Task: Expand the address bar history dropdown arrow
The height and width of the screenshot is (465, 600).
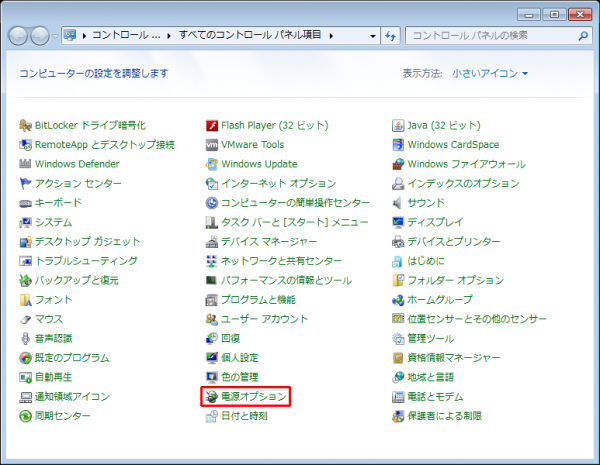Action: (x=372, y=36)
